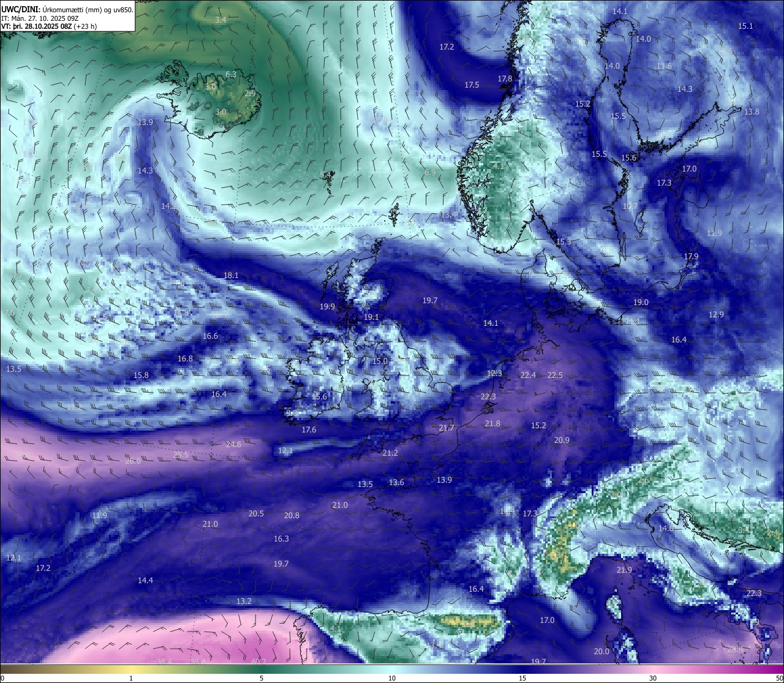Image resolution: width=784 pixels, height=683 pixels.
Task: Click the map value 18.1
Action: tap(231, 275)
